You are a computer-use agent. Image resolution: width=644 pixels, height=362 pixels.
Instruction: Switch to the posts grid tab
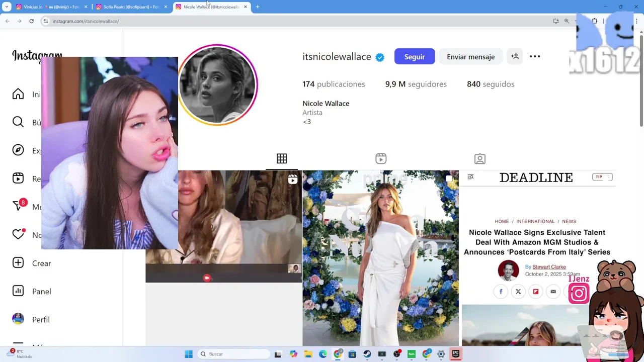coord(282,159)
